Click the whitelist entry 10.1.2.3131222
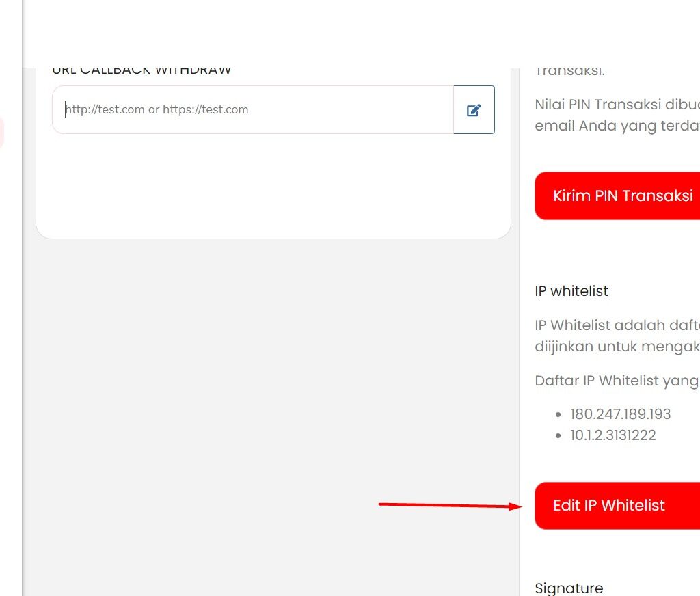700x596 pixels. [613, 435]
